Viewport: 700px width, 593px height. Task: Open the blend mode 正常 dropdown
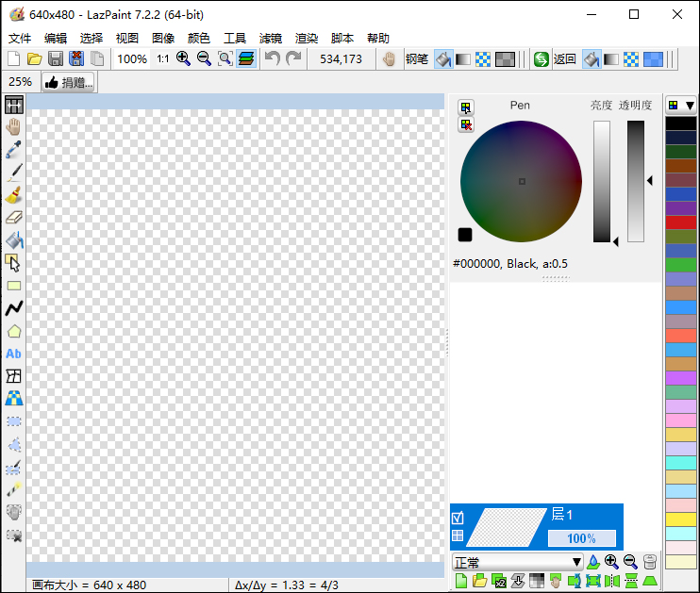coord(518,562)
